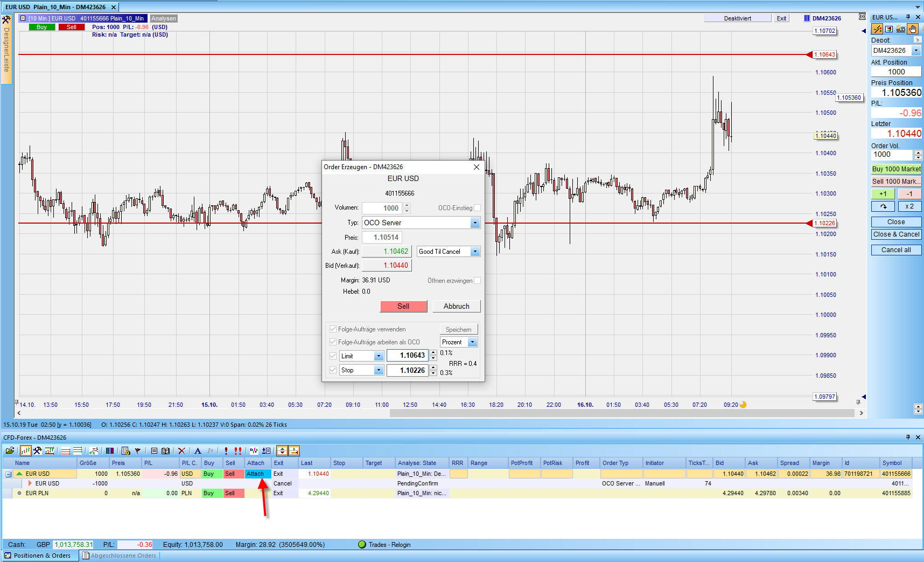The height and width of the screenshot is (562, 924).
Task: Click the hammer and pickaxe tools icon
Action: pos(37,451)
